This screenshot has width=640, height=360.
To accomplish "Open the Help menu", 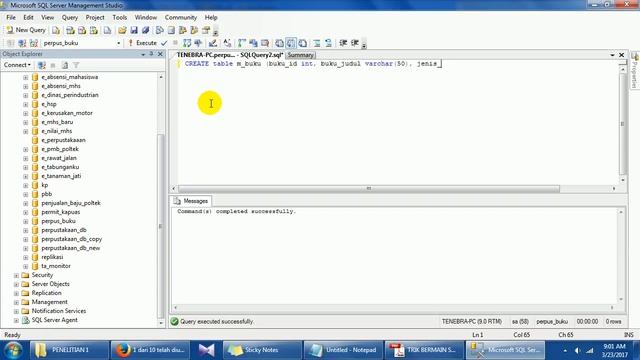I will [211, 18].
